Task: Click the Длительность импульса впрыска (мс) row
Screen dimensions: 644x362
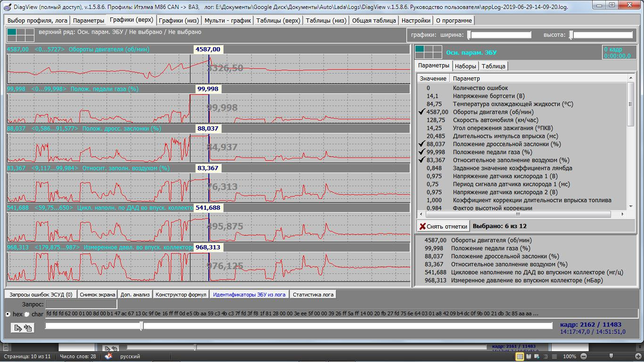Action: (522, 136)
